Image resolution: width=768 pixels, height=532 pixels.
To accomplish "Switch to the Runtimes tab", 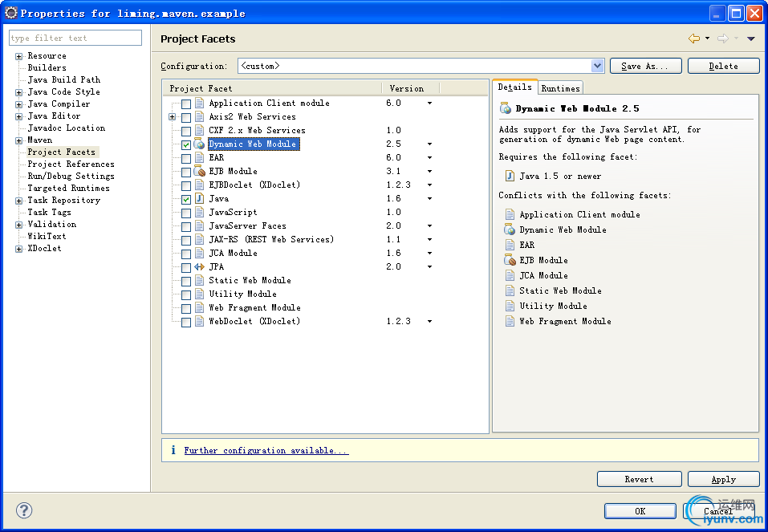I will click(x=560, y=88).
